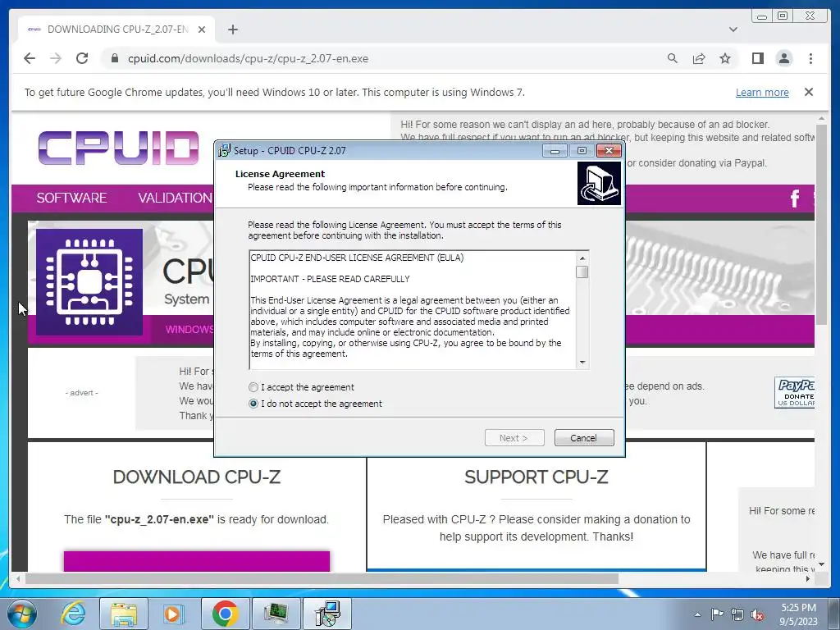Viewport: 840px width, 630px height.
Task: Click the CPU-Z chip logo image
Action: coord(89,282)
